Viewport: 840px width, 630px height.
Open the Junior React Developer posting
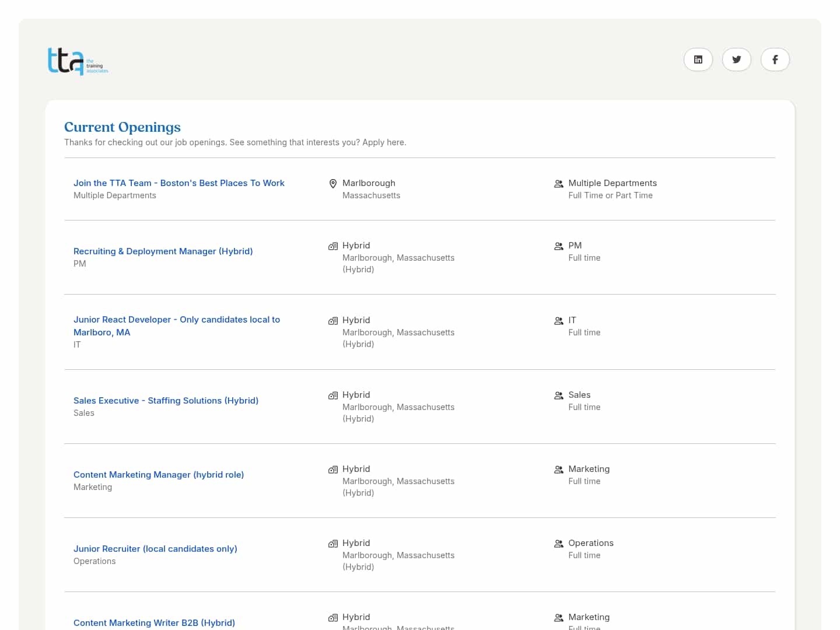[x=176, y=320]
